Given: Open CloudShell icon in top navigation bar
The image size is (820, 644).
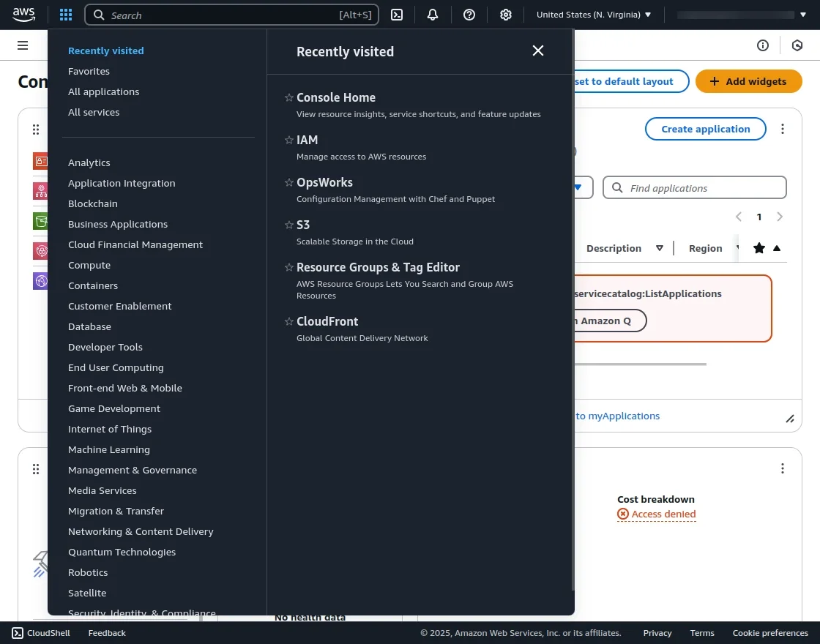Looking at the screenshot, I should point(397,15).
